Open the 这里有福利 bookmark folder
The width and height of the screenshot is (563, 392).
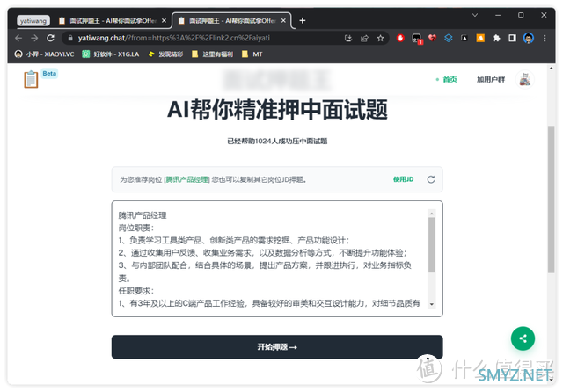coord(213,54)
